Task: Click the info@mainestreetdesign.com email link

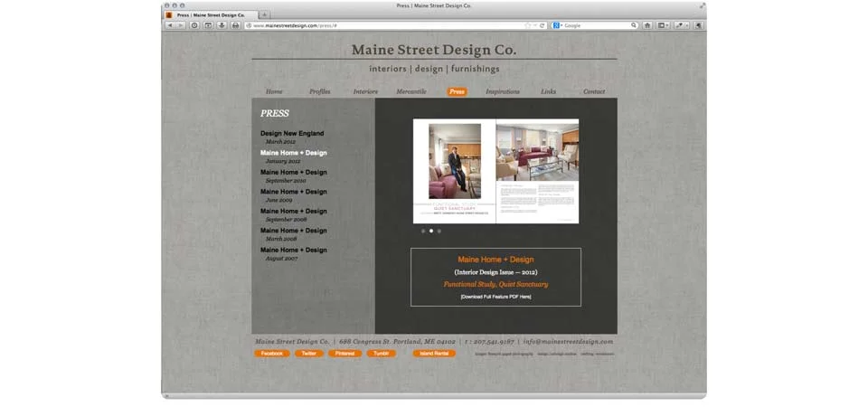Action: [568, 342]
